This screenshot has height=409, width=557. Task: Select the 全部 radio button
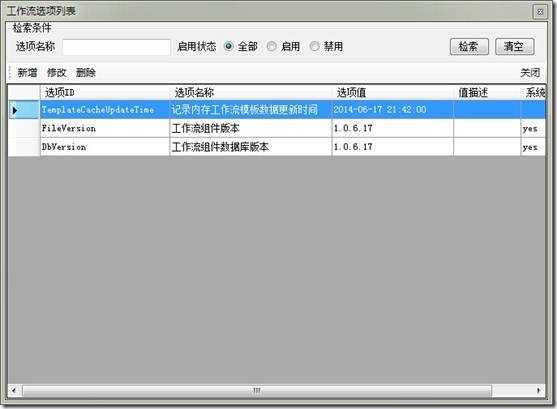click(x=229, y=46)
